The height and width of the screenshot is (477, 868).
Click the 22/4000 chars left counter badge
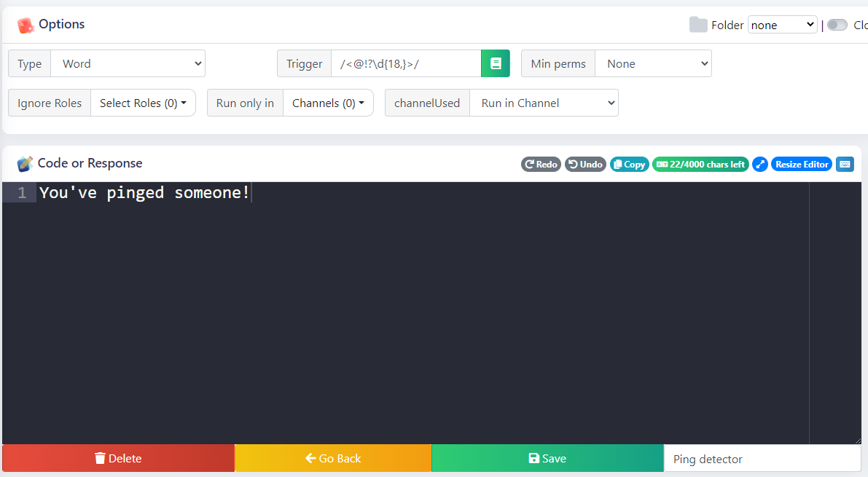700,165
